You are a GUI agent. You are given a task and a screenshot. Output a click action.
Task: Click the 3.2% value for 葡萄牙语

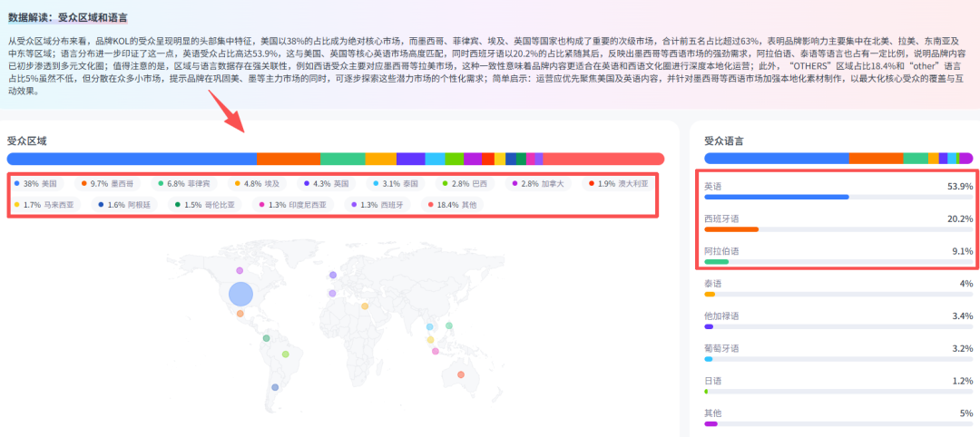tap(963, 348)
